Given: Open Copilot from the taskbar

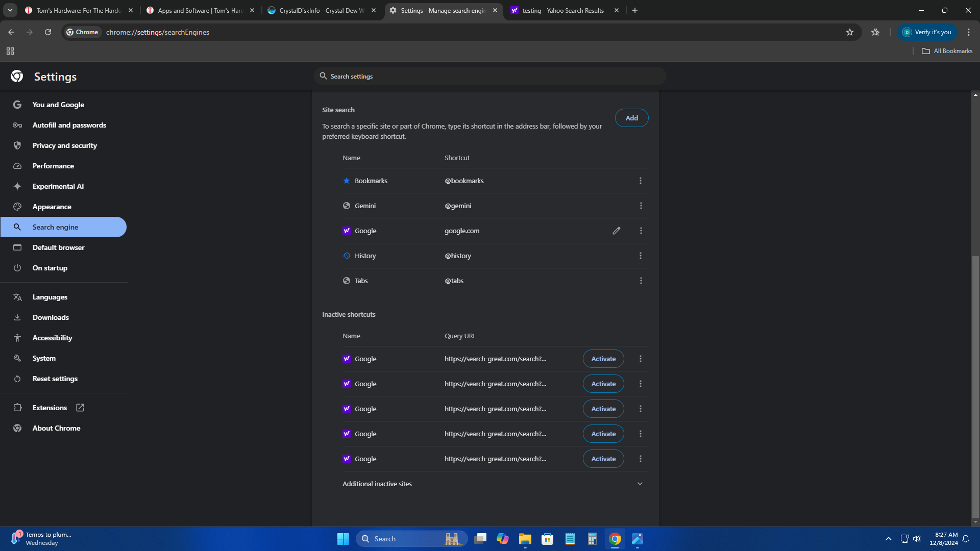Looking at the screenshot, I should coord(502,539).
